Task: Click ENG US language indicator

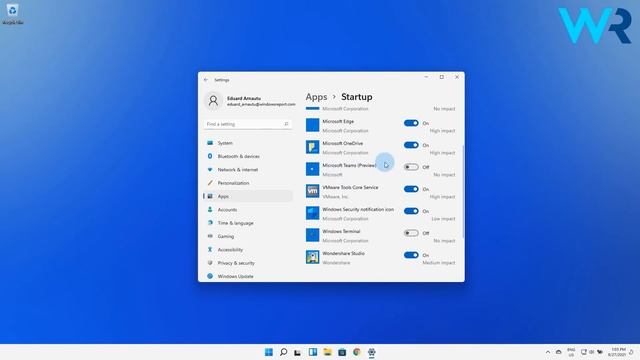Action: 571,352
